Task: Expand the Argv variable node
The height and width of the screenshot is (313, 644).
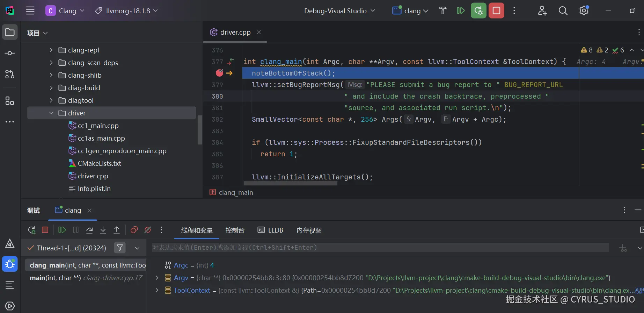Action: [x=157, y=278]
